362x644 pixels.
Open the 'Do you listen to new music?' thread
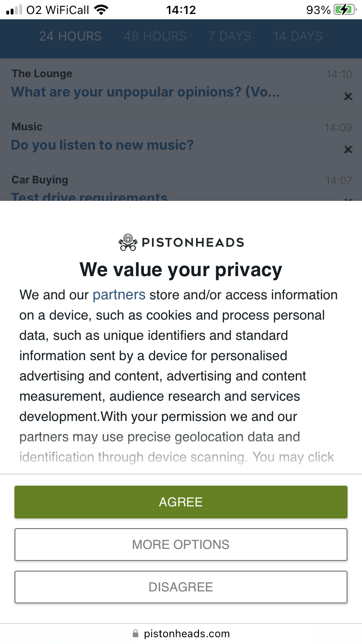click(102, 145)
